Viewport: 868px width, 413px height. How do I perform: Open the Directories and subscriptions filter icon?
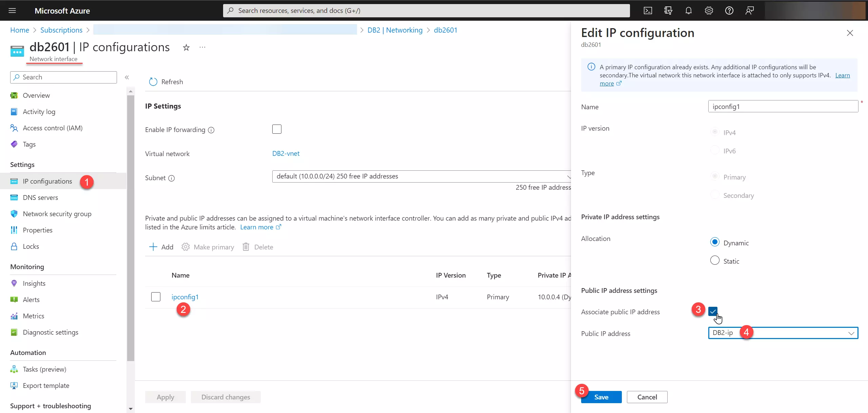[x=668, y=11]
